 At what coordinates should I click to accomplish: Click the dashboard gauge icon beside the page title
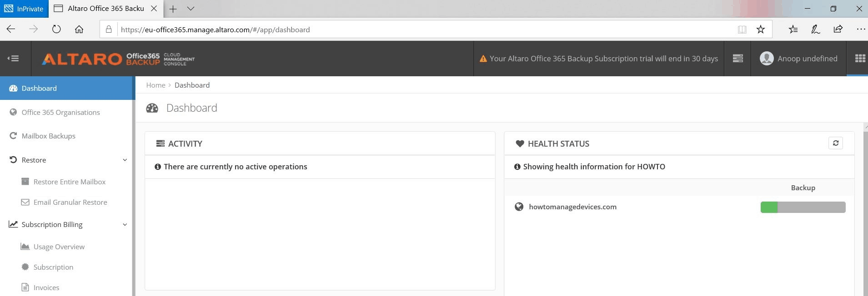click(152, 108)
